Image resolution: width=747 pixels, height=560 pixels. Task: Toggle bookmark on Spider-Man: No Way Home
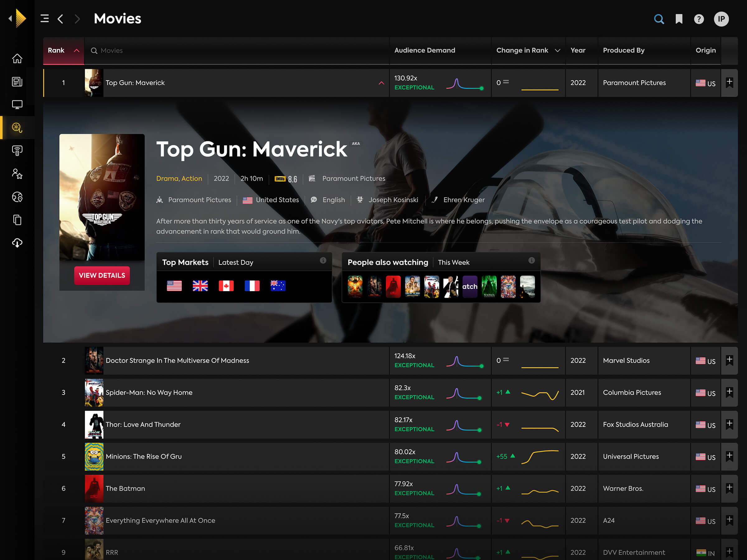pos(729,392)
